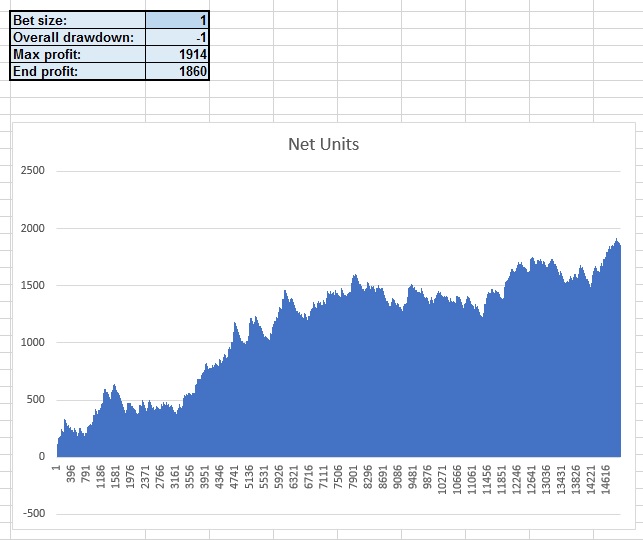Select the 'Overall drawdown:' label cell

tap(77, 38)
